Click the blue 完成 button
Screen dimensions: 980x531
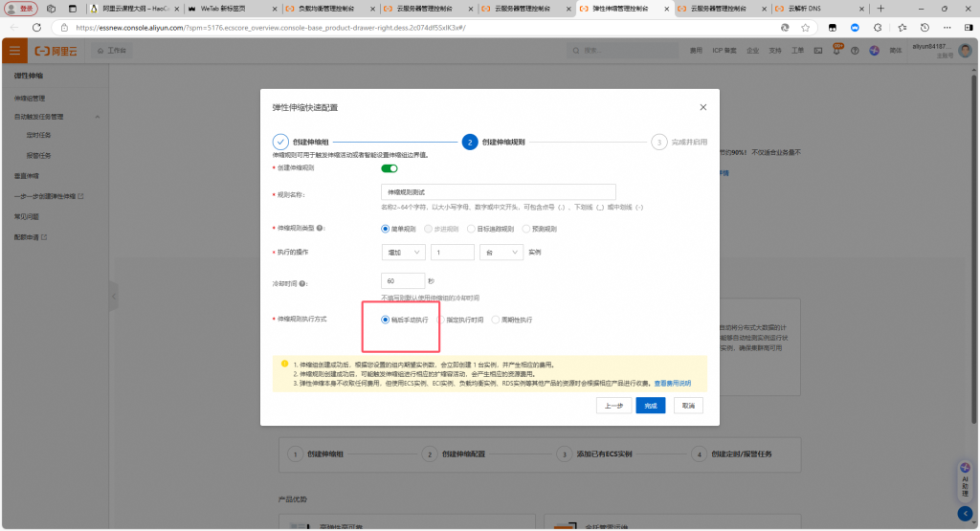click(650, 406)
